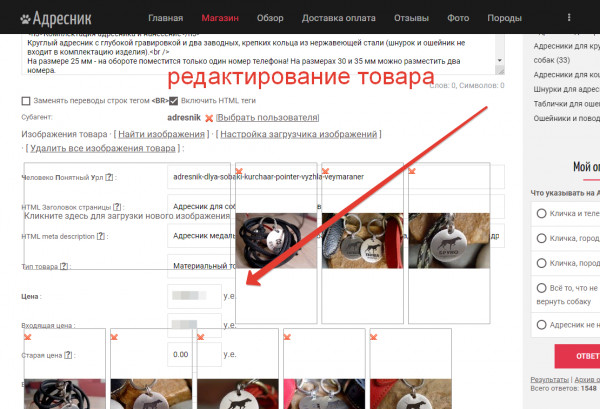The width and height of the screenshot is (600, 409).
Task: Open the Отзывы menu item
Action: 411,18
